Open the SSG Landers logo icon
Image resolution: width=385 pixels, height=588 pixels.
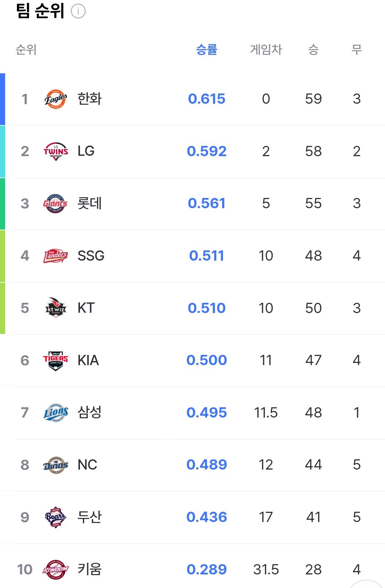point(56,256)
